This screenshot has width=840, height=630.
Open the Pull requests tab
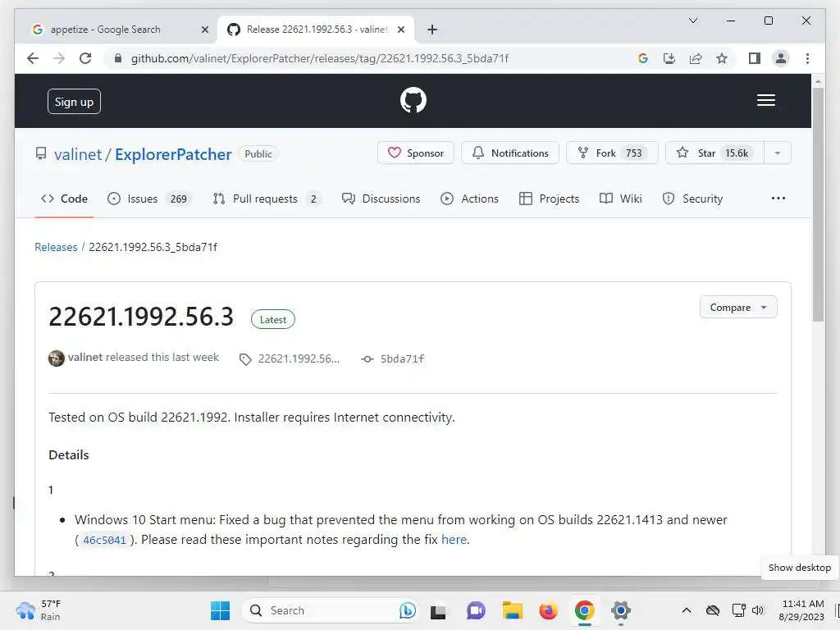[267, 199]
